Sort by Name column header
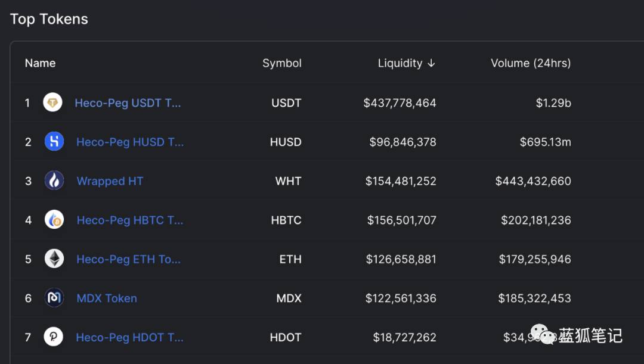The image size is (644, 364). [40, 63]
